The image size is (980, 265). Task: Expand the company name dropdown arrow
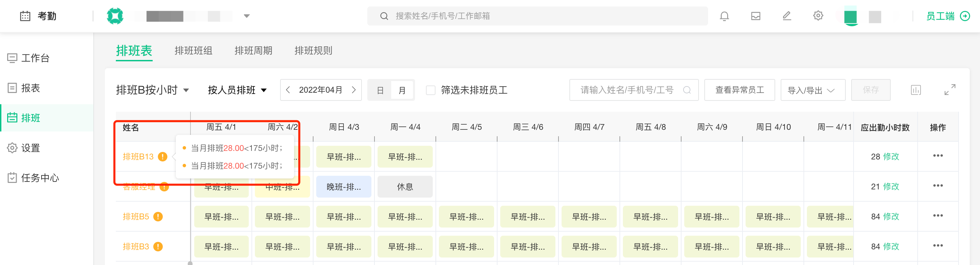[246, 16]
